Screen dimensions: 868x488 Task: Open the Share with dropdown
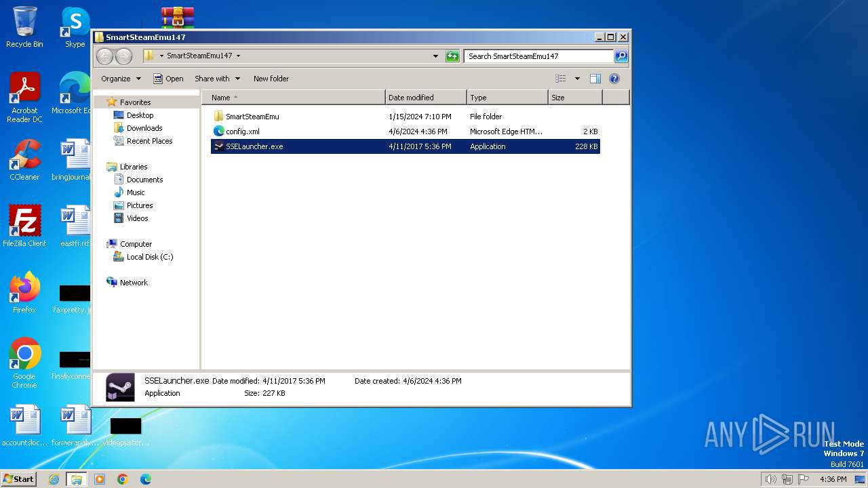tap(217, 79)
